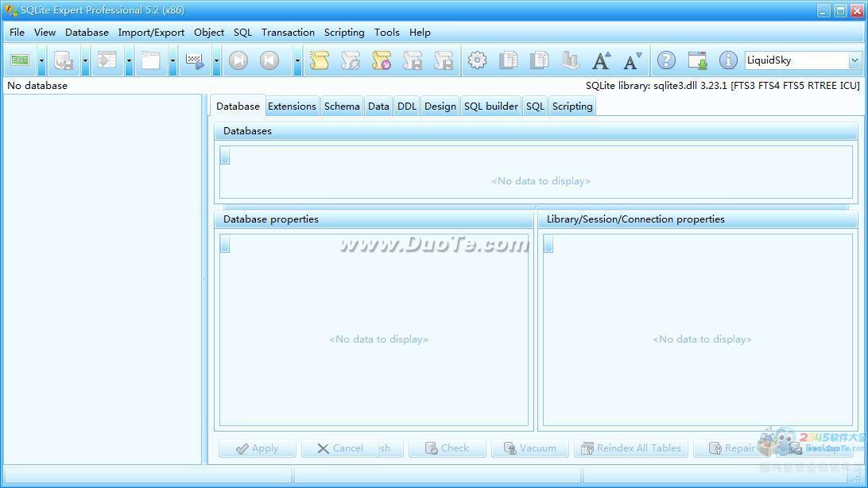
Task: Open the dropdown beside the table import icon
Action: coord(129,60)
